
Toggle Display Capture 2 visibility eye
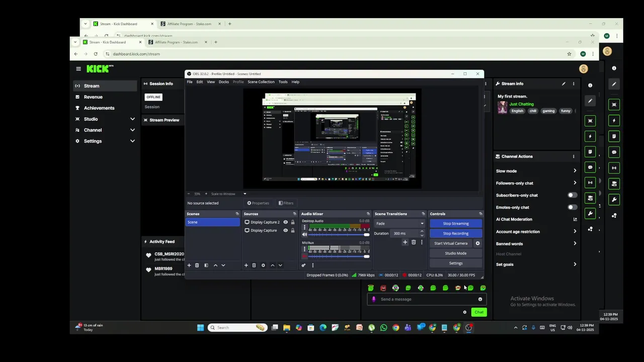click(x=285, y=222)
